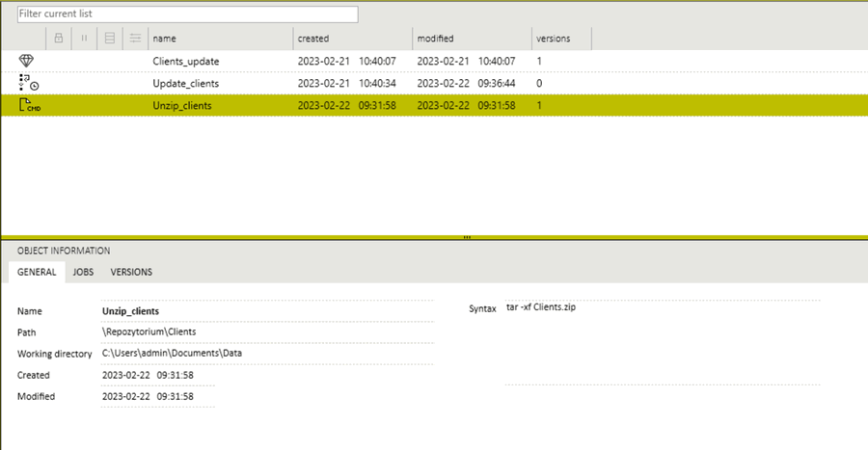The height and width of the screenshot is (450, 868).
Task: Select the Clients_update row
Action: (x=185, y=61)
